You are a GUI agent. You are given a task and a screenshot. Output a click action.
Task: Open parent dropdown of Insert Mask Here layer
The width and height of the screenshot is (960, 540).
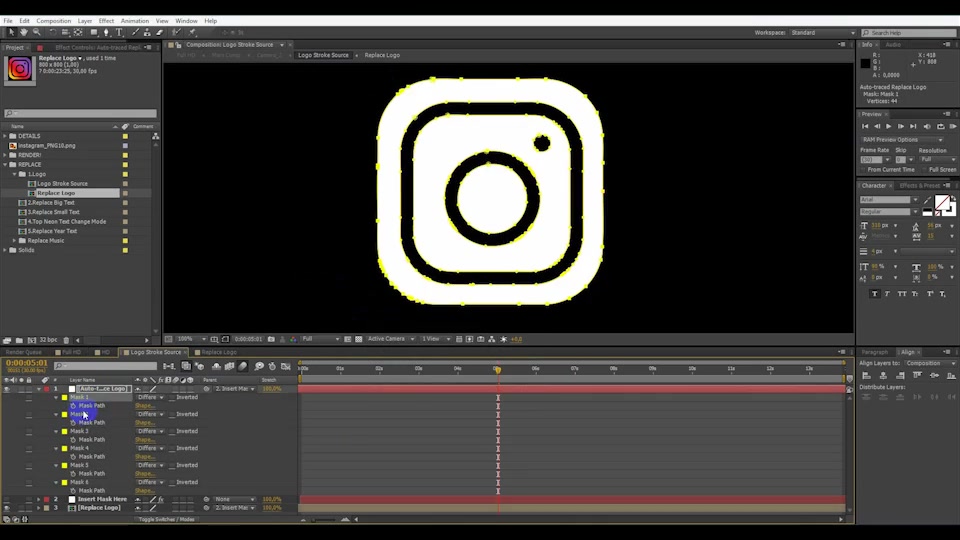coord(234,500)
